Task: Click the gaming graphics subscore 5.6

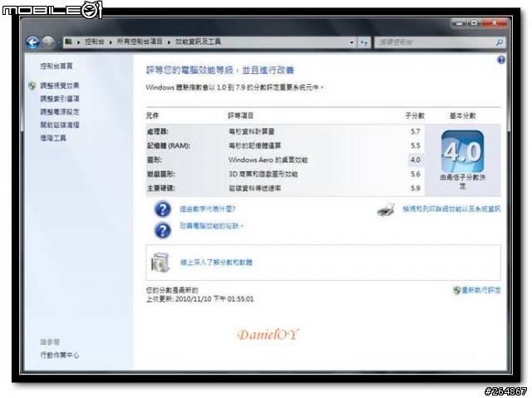Action: (416, 174)
